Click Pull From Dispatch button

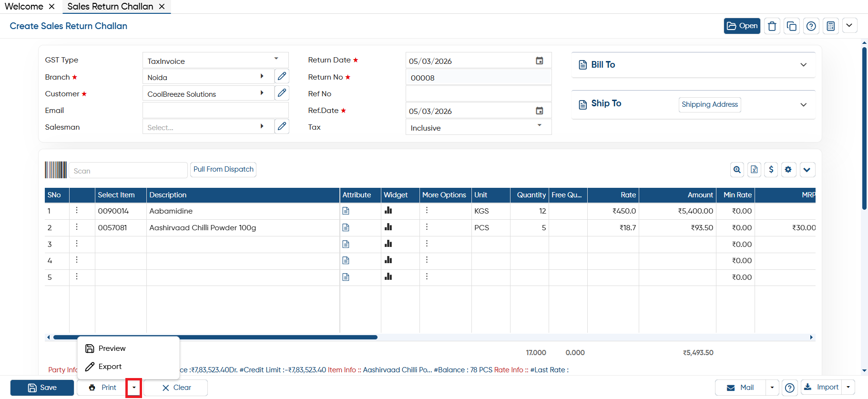pos(224,170)
